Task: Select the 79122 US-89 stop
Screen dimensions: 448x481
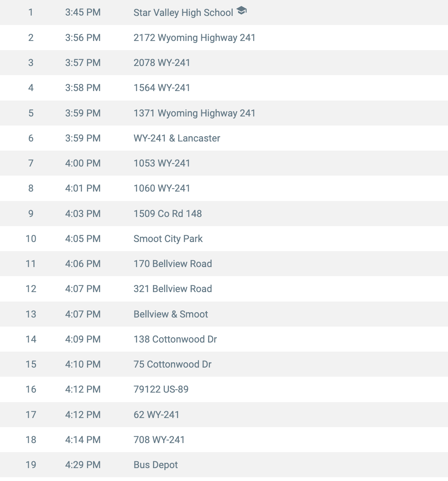Action: click(x=224, y=389)
